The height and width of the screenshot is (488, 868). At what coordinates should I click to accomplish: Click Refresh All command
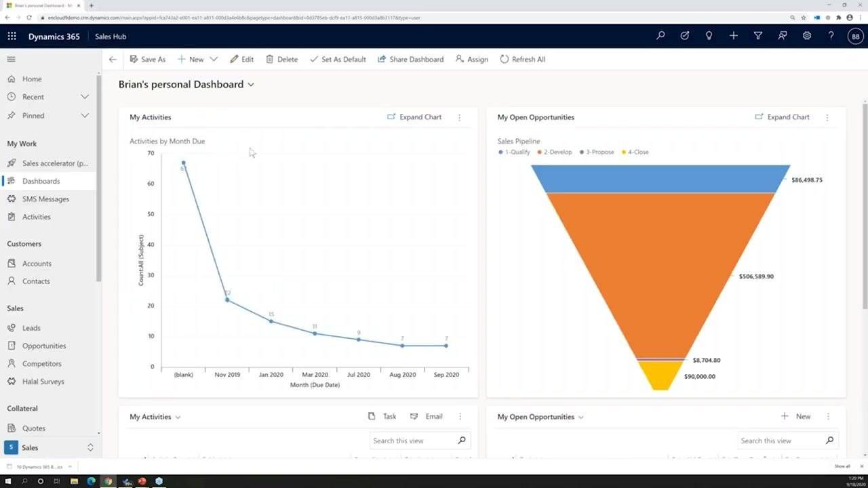click(x=522, y=59)
